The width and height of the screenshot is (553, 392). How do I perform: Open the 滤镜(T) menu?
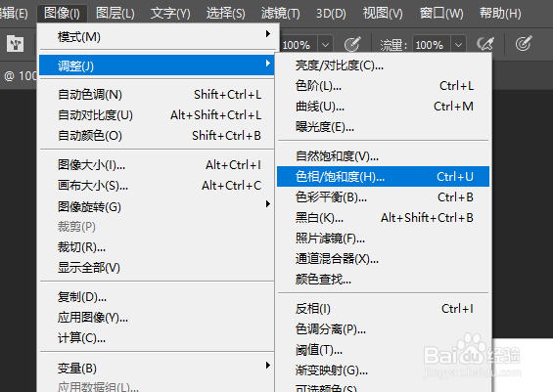pos(280,14)
